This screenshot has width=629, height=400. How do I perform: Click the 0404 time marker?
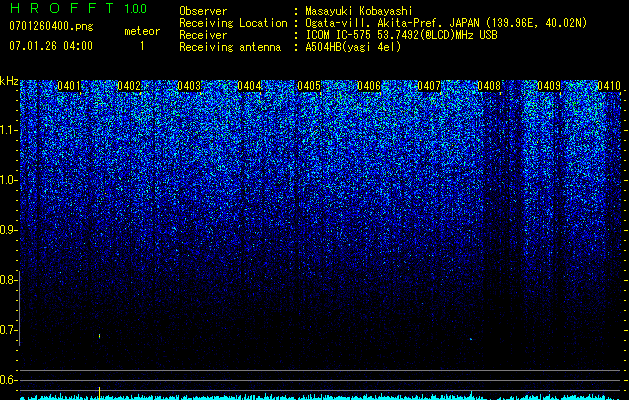coord(249,86)
